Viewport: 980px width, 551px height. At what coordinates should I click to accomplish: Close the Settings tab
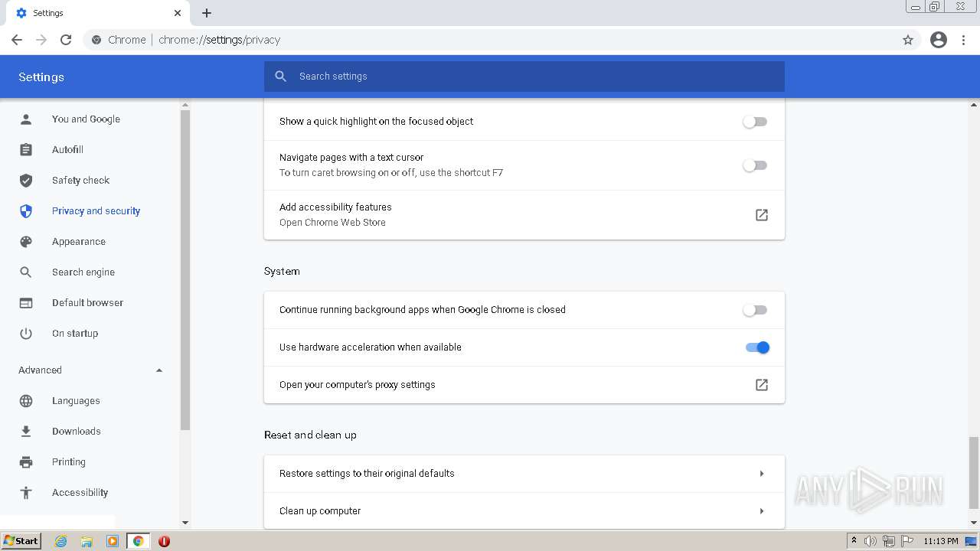click(178, 13)
